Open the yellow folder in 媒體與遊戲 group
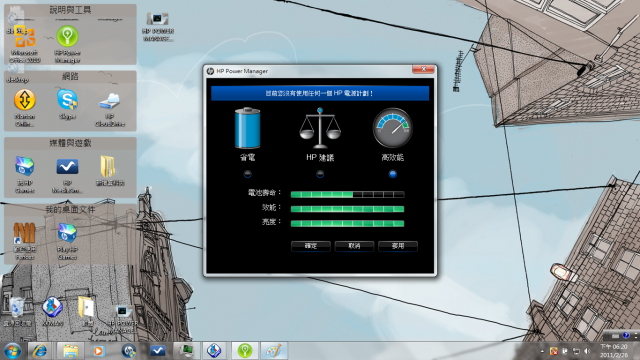This screenshot has height=360, width=640. pyautogui.click(x=110, y=171)
